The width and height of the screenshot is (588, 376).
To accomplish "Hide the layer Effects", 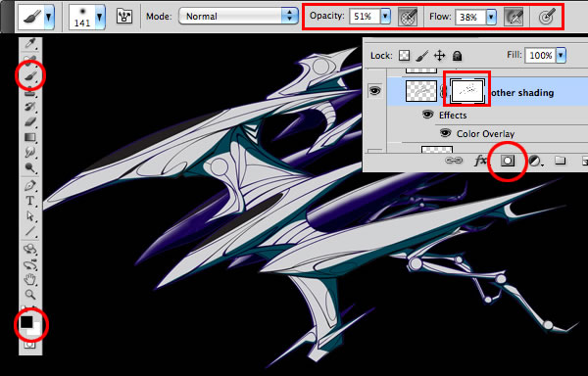I will tap(427, 115).
